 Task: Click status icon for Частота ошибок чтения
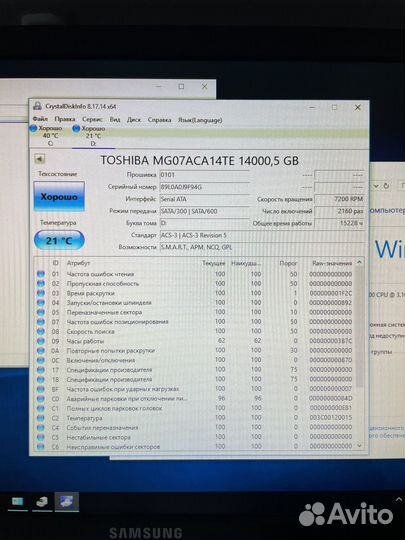coord(41,274)
